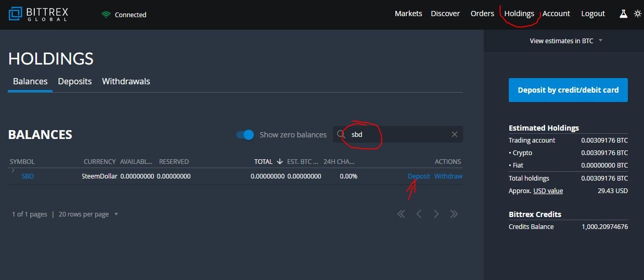Viewport: 644px width, 280px height.
Task: Click the Trading account label
Action: (532, 141)
